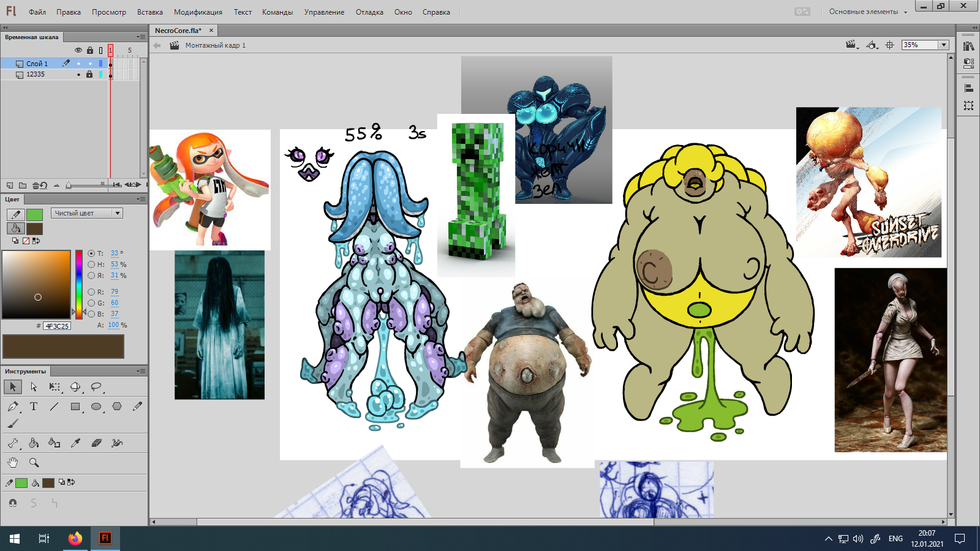Select the Text tool
This screenshot has width=980, height=551.
click(x=34, y=407)
